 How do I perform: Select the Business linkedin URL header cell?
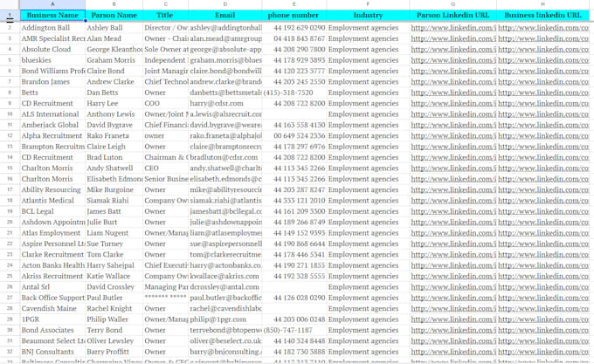[542, 16]
